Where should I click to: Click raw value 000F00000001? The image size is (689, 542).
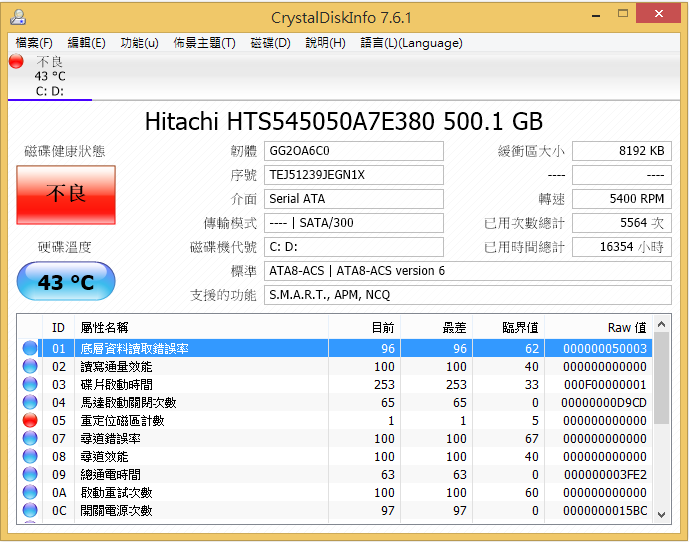pos(605,385)
